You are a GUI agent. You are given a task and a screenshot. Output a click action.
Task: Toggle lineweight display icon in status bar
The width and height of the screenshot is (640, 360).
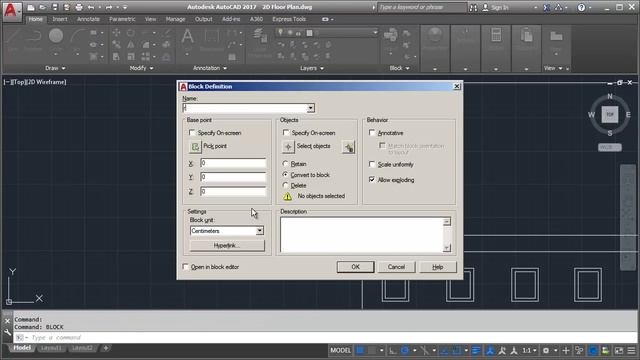pos(476,350)
